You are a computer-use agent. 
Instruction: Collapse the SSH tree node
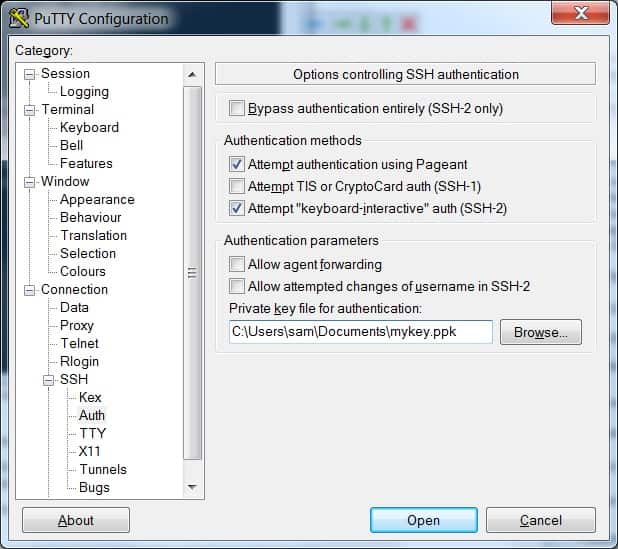point(48,380)
